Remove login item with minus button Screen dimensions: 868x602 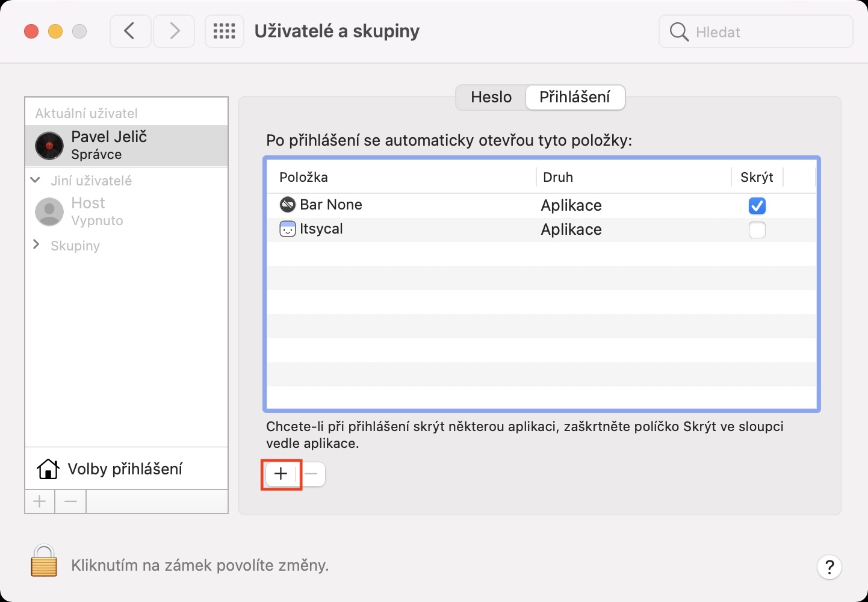311,474
